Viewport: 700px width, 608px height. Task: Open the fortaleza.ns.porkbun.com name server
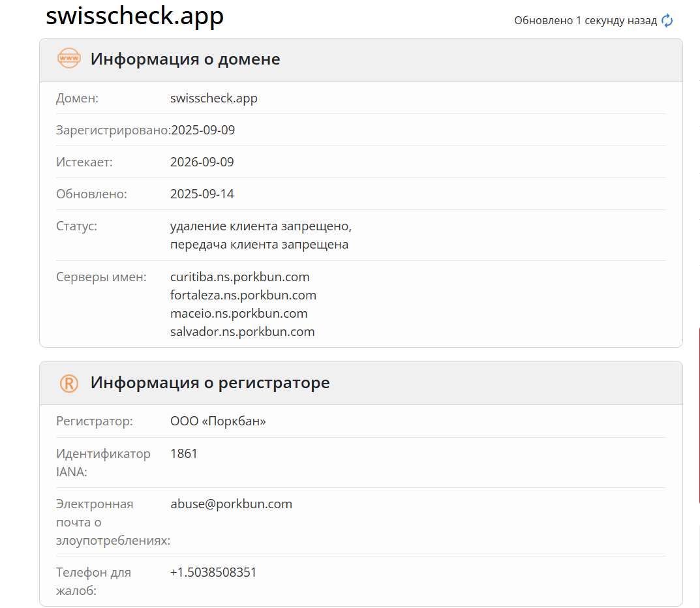(x=243, y=296)
